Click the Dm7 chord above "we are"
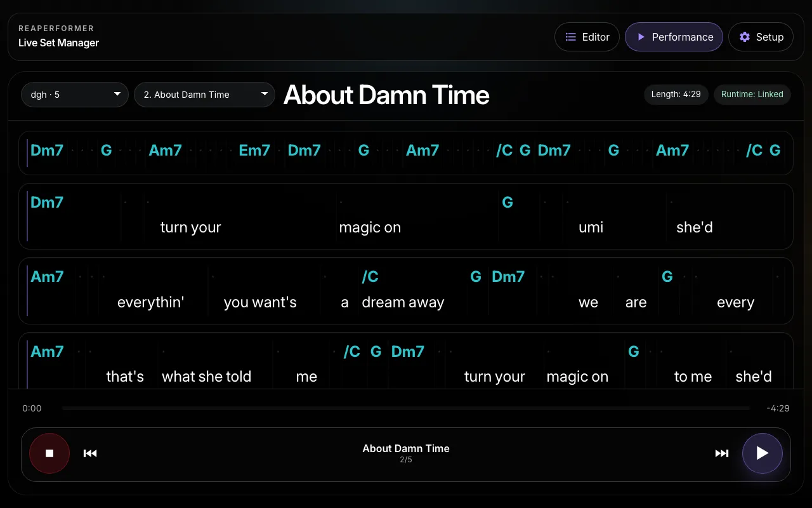 [508, 277]
